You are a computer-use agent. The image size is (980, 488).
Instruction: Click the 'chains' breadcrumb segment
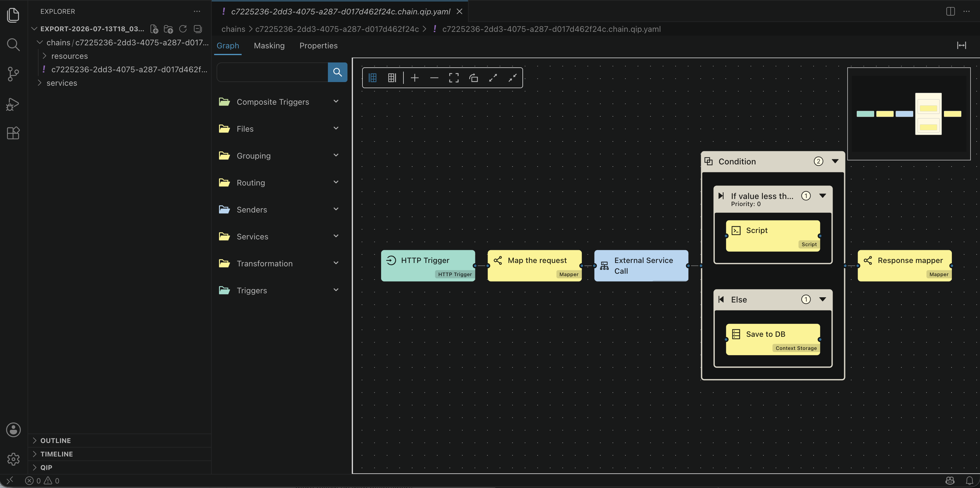[x=233, y=29]
